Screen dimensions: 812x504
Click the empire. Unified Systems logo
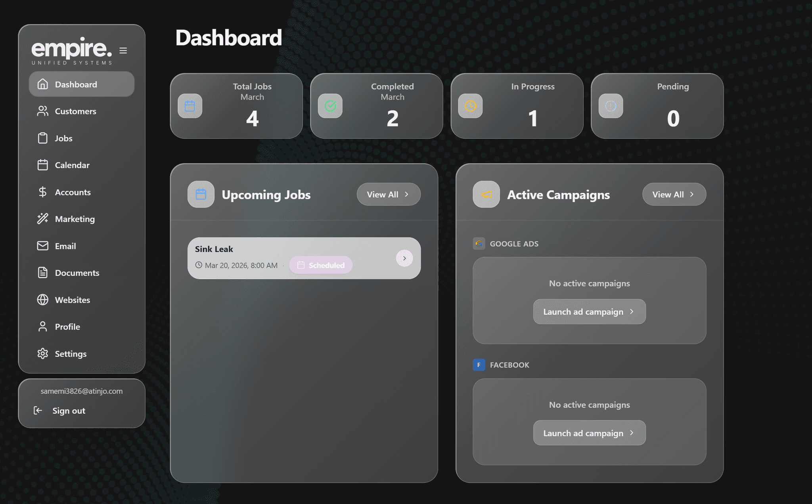point(72,51)
